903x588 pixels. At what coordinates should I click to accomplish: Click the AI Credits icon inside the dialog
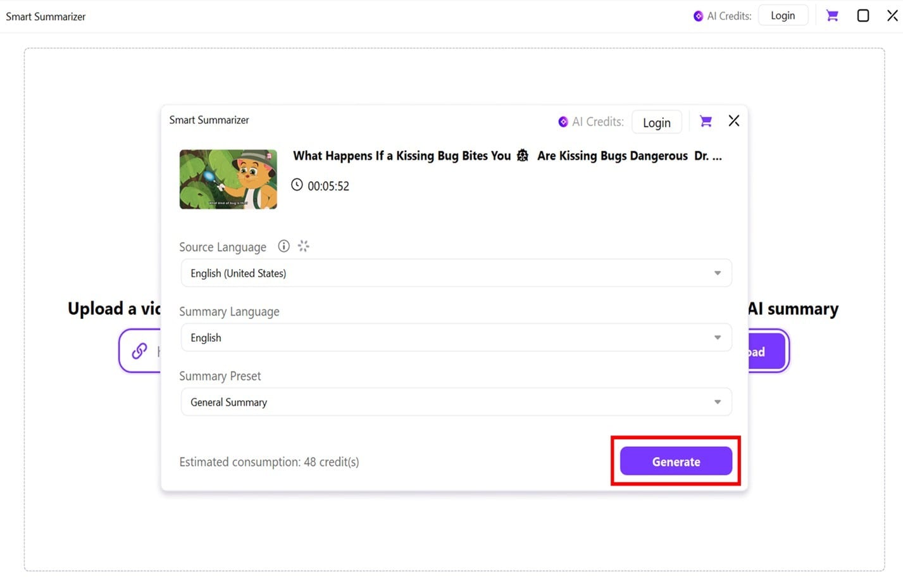point(563,122)
